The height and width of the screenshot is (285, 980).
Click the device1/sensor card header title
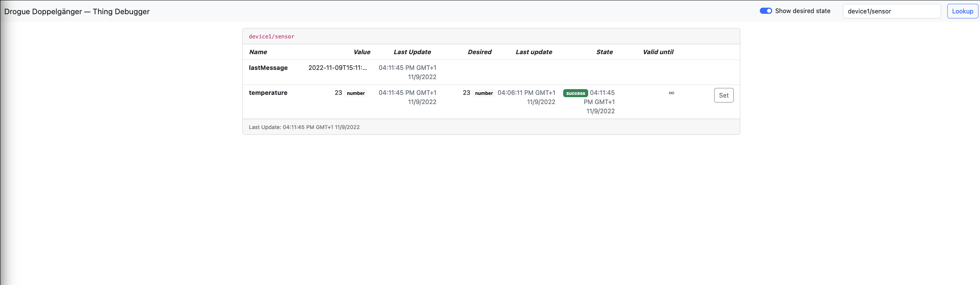[272, 36]
